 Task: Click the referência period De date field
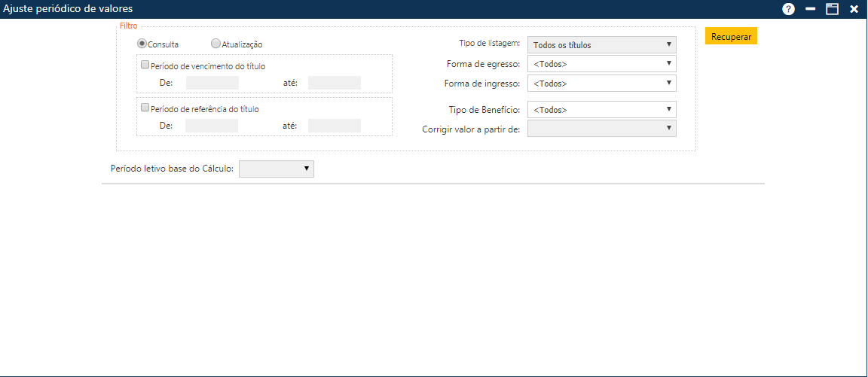point(212,126)
